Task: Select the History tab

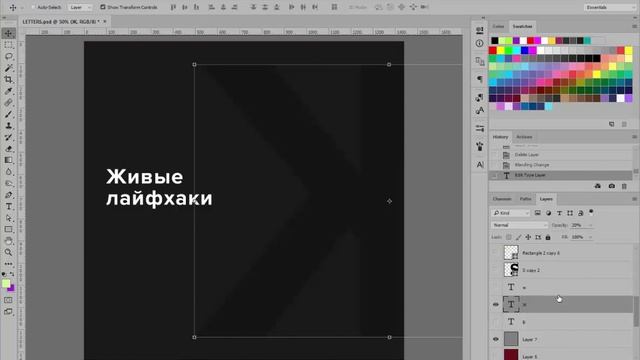Action: tap(500, 137)
